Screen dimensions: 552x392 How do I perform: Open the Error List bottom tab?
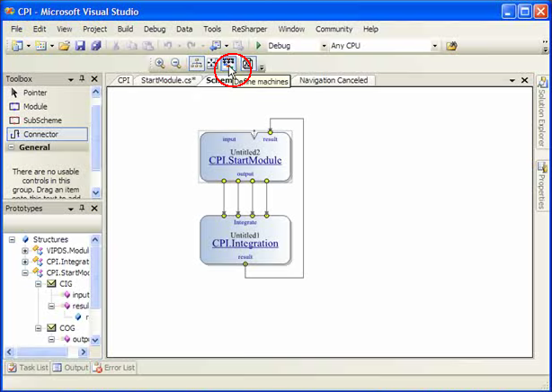coord(113,368)
